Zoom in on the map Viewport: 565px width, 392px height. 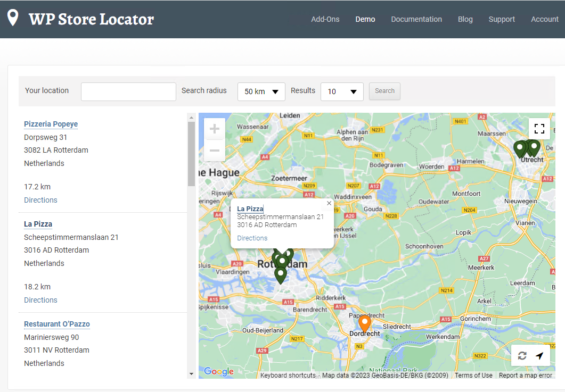point(215,129)
